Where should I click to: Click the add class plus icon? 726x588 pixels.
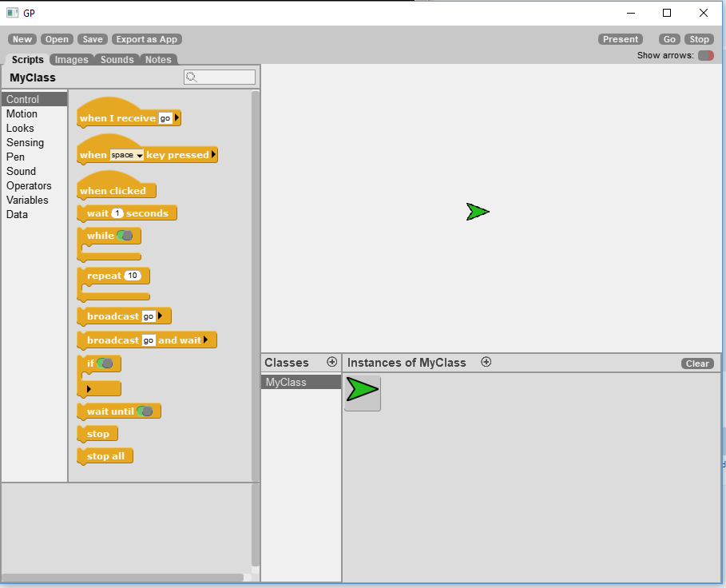[332, 362]
